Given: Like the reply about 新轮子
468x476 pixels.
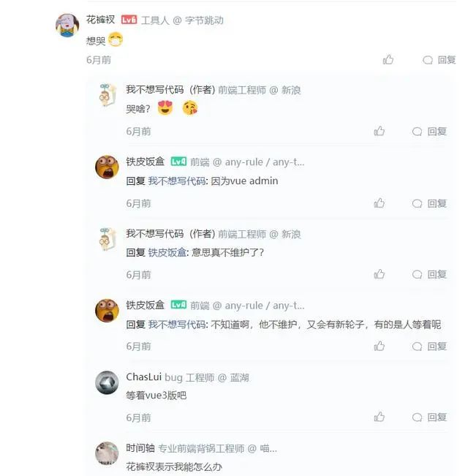Looking at the screenshot, I should coord(380,346).
